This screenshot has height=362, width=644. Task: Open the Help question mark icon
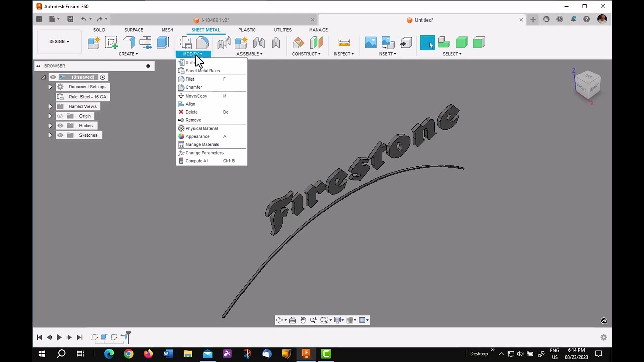click(x=586, y=19)
